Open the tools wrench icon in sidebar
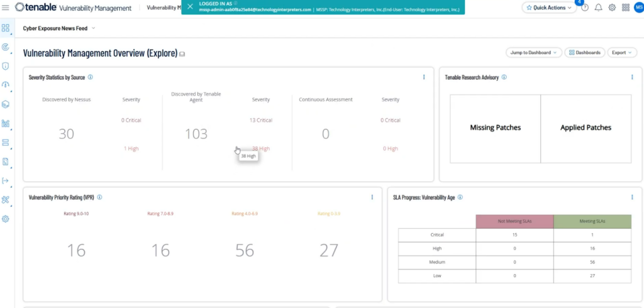 point(5,200)
